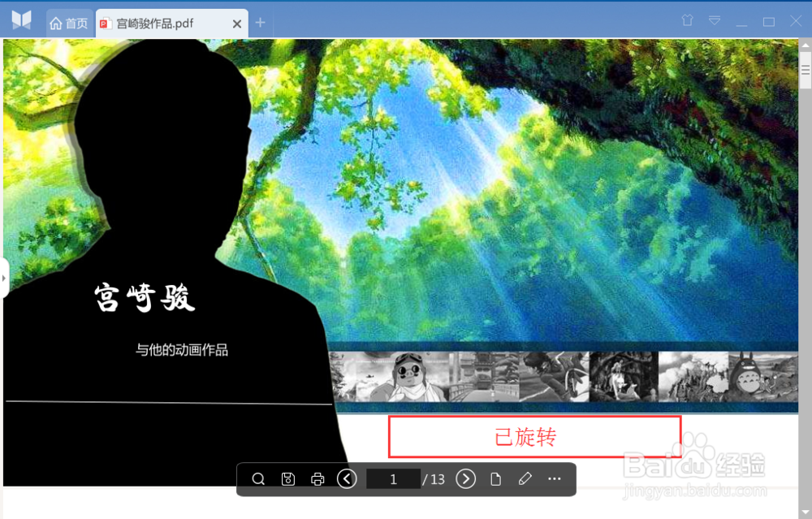Click the scrollbar up arrow
This screenshot has height=519, width=812.
coord(806,45)
